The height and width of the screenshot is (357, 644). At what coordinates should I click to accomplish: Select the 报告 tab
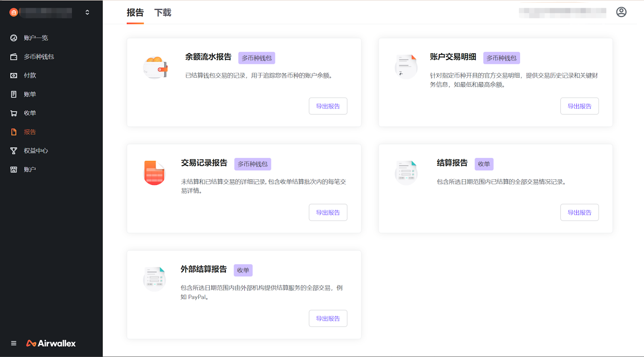pos(135,13)
